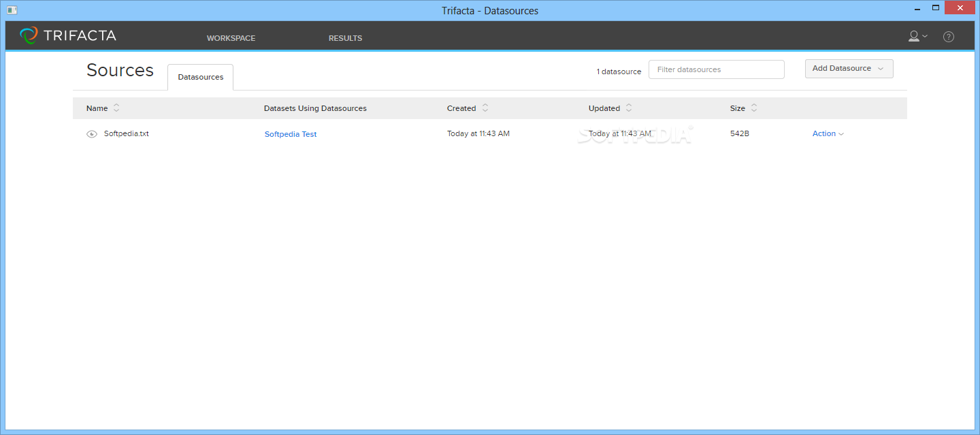
Task: Close the Trifacta window
Action: tap(961, 8)
